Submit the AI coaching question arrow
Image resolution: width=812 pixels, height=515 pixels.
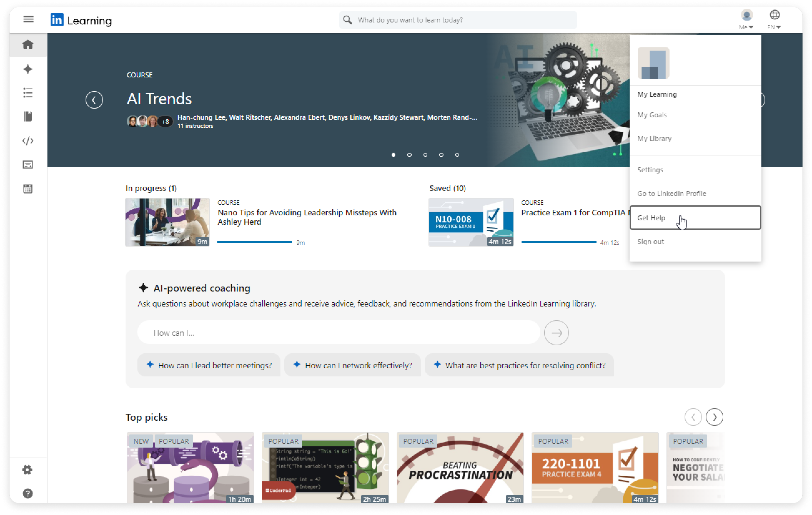[556, 333]
